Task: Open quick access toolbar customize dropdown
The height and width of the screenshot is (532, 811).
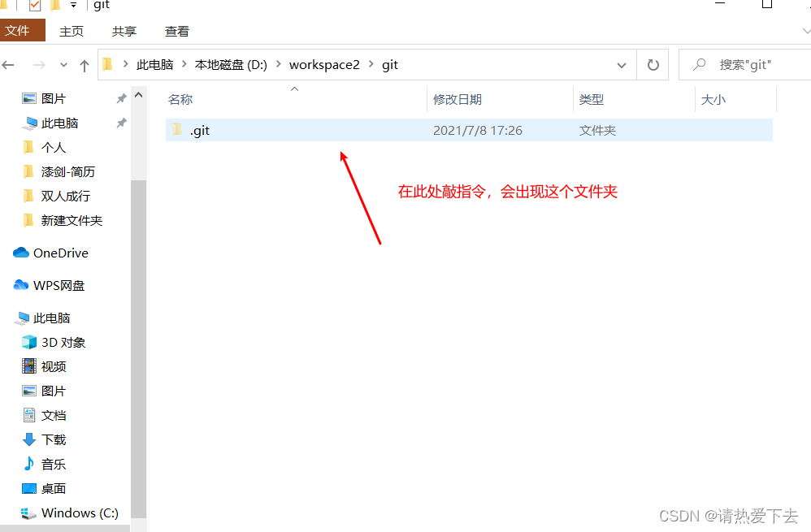Action: coord(73,5)
